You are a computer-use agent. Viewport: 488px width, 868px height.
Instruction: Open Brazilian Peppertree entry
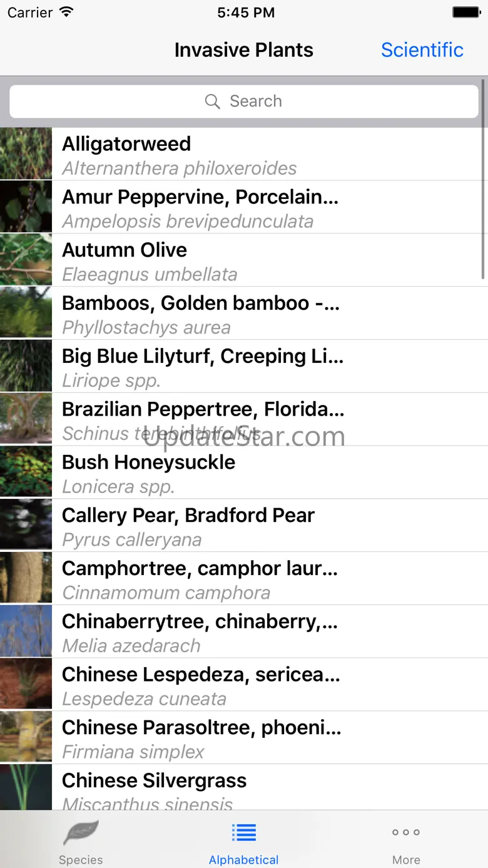pyautogui.click(x=263, y=419)
